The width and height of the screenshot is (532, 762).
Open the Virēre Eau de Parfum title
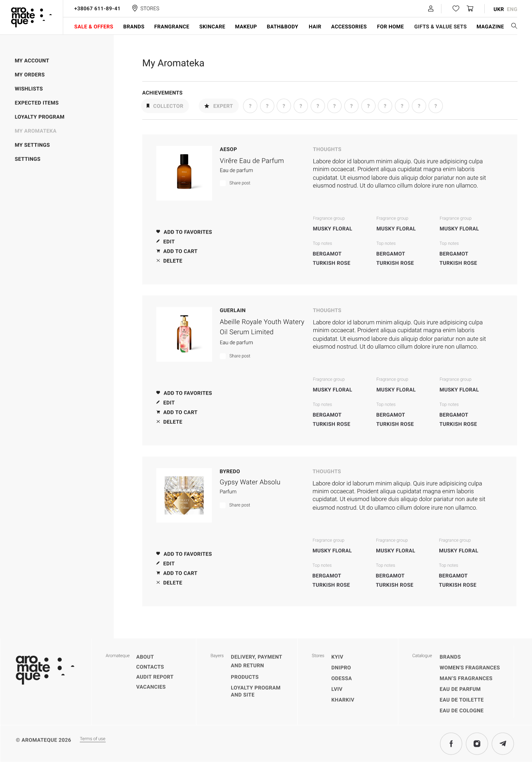pyautogui.click(x=252, y=161)
